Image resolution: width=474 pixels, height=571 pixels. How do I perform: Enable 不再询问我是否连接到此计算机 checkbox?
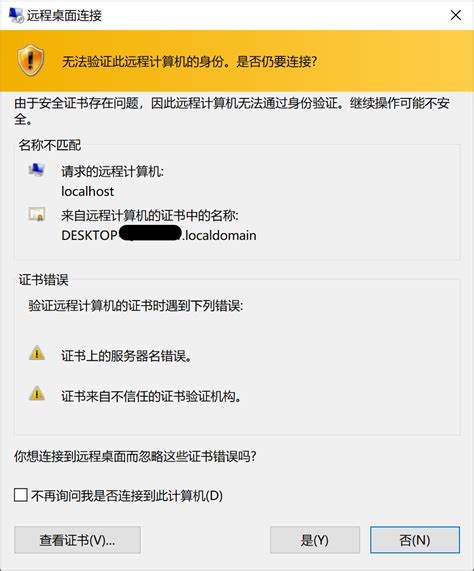[21, 495]
